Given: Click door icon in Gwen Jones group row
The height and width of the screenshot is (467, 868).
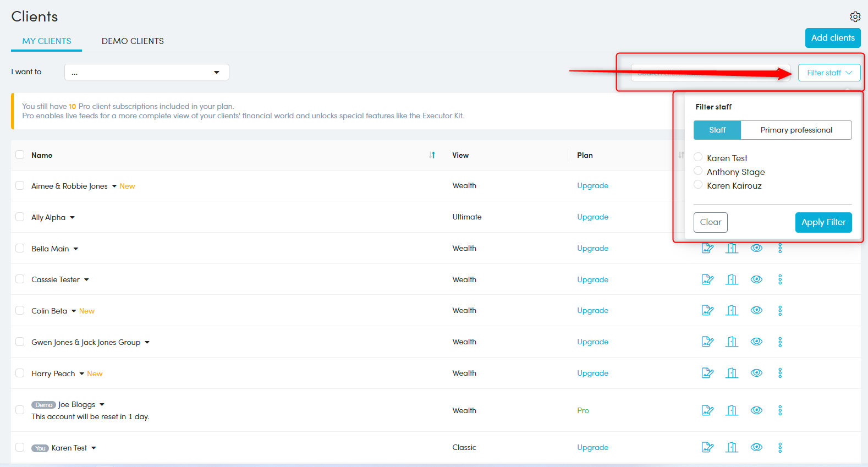Looking at the screenshot, I should click(732, 342).
